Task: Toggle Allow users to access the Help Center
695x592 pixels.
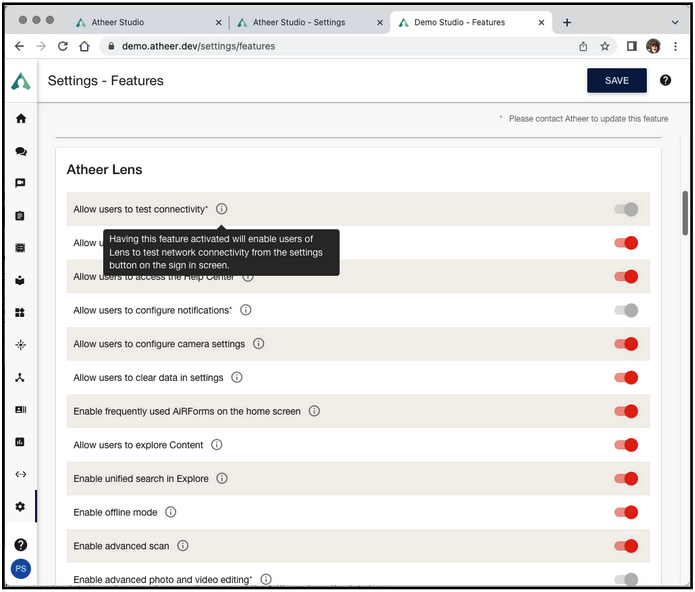Action: tap(626, 277)
